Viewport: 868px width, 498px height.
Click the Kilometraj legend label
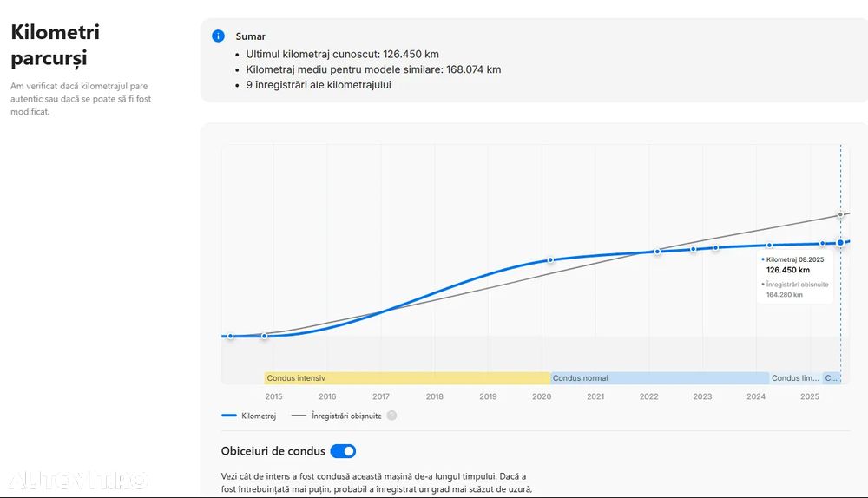pos(259,416)
